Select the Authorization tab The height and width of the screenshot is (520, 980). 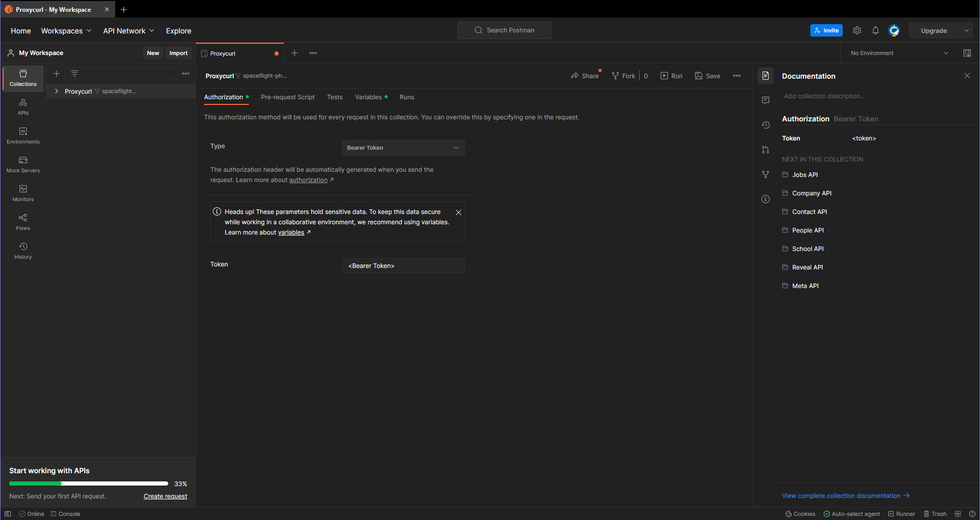(x=226, y=97)
